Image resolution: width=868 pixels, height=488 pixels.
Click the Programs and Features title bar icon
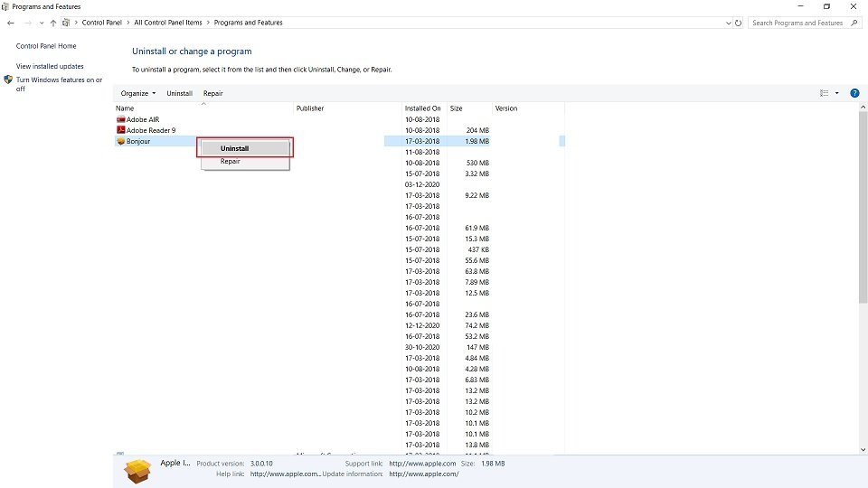coord(5,6)
